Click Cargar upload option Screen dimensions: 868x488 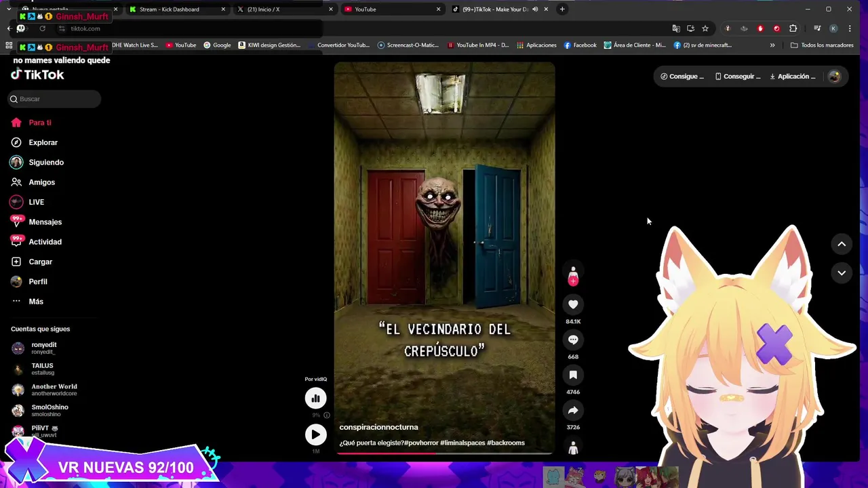(x=31, y=262)
